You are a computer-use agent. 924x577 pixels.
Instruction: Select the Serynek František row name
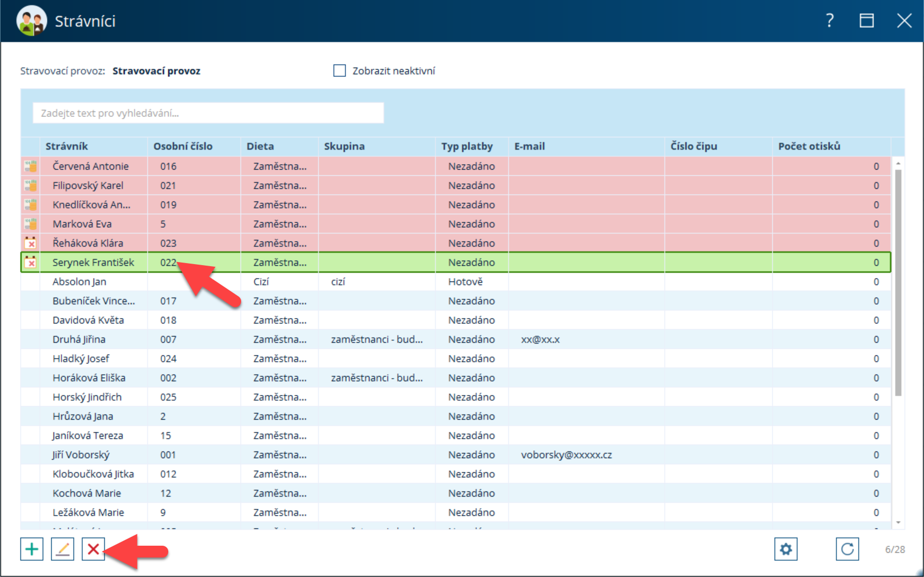93,262
